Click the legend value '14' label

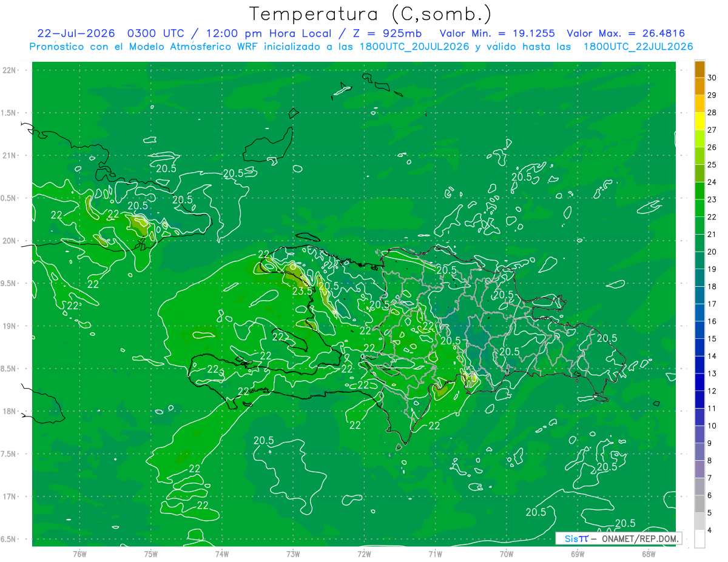tap(712, 356)
